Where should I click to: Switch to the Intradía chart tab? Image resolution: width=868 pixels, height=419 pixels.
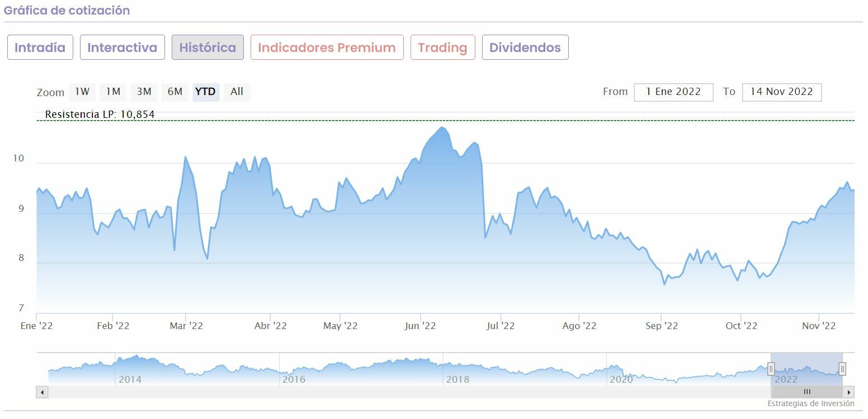40,47
